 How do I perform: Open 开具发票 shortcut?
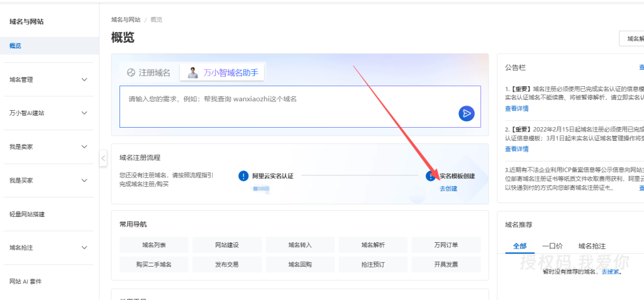pos(446,264)
